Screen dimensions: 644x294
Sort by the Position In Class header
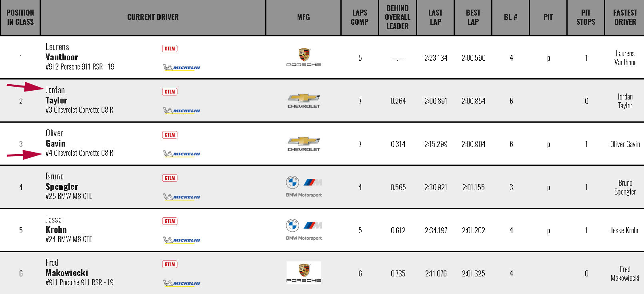(x=20, y=18)
